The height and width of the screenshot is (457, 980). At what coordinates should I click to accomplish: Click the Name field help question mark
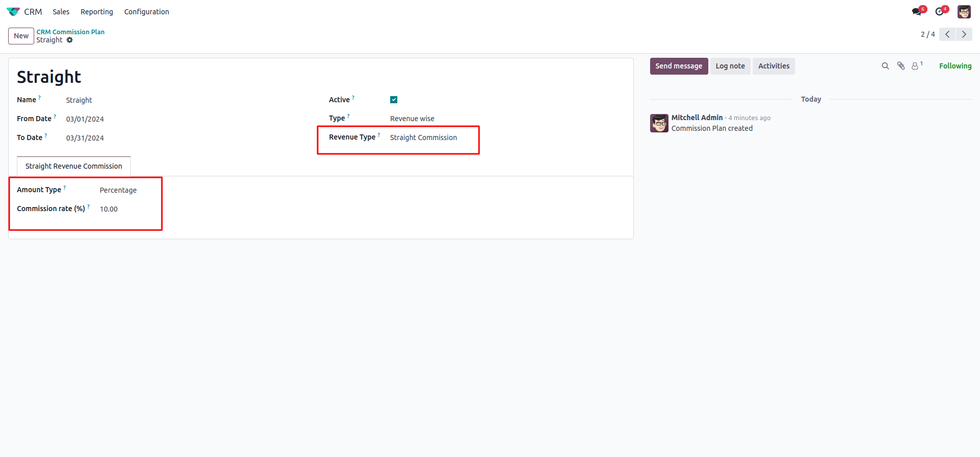39,97
